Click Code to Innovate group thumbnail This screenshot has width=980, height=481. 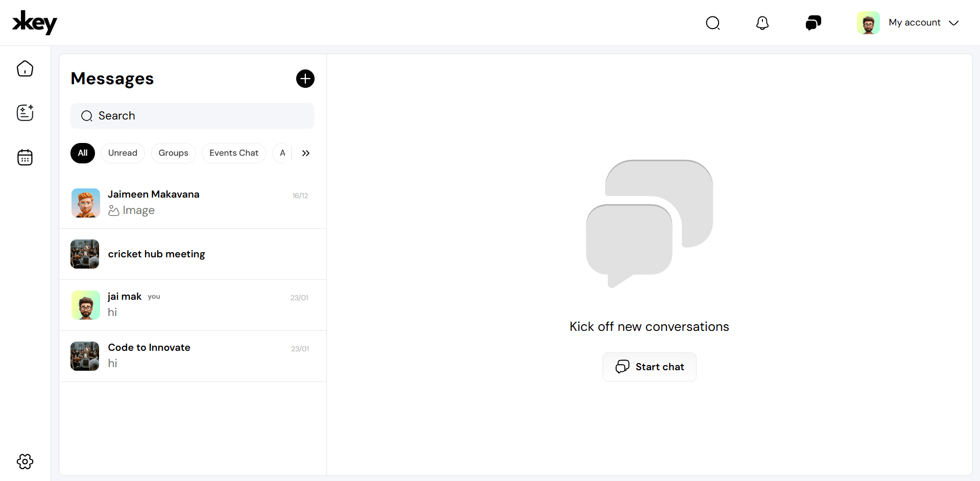[x=85, y=356]
